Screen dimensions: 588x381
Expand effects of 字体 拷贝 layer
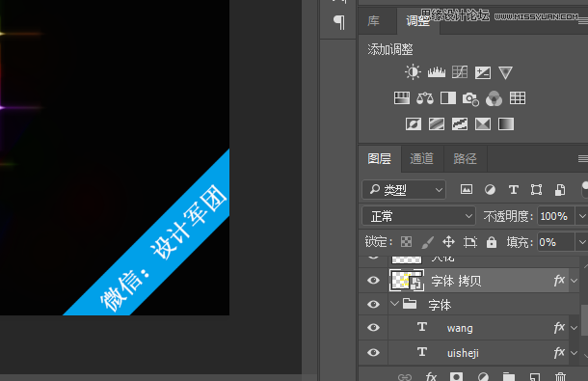pyautogui.click(x=574, y=281)
